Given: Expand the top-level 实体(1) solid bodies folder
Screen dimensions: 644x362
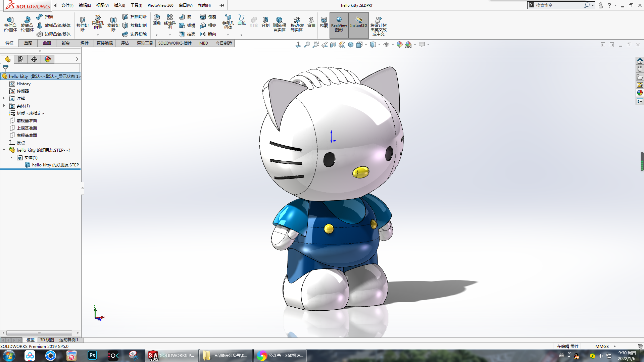Looking at the screenshot, I should (4, 106).
